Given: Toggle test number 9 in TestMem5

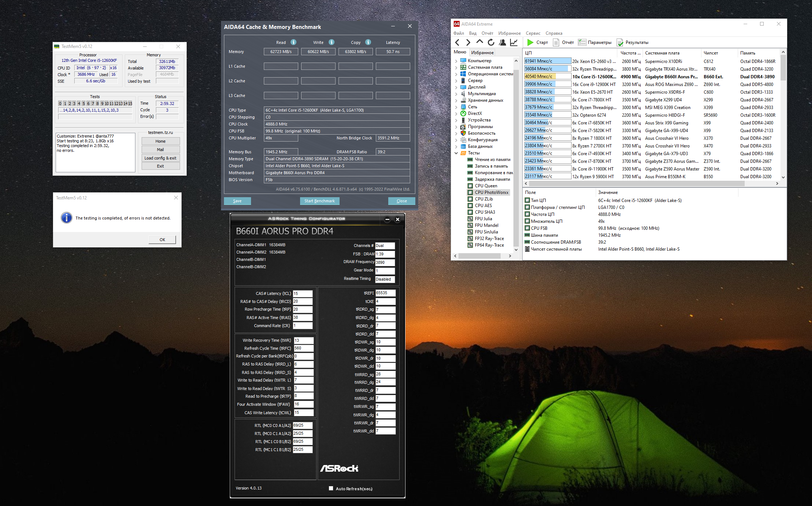Looking at the screenshot, I should [102, 104].
